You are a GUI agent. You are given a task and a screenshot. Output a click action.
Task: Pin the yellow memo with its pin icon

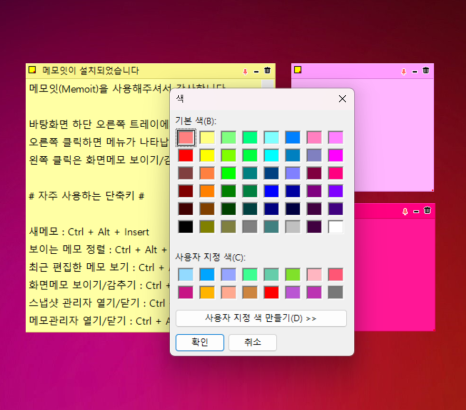245,71
